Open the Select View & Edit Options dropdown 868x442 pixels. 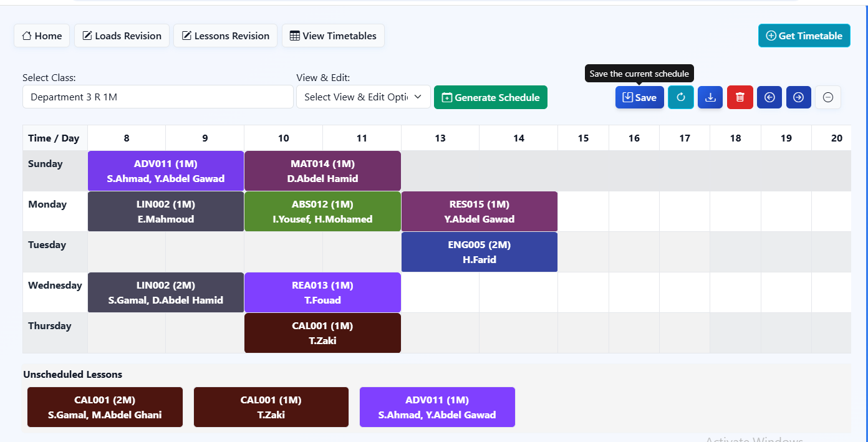pos(363,97)
